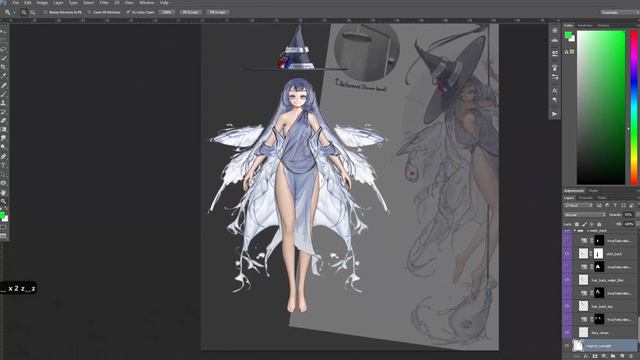Click the Fill Screen button

[x=218, y=12]
